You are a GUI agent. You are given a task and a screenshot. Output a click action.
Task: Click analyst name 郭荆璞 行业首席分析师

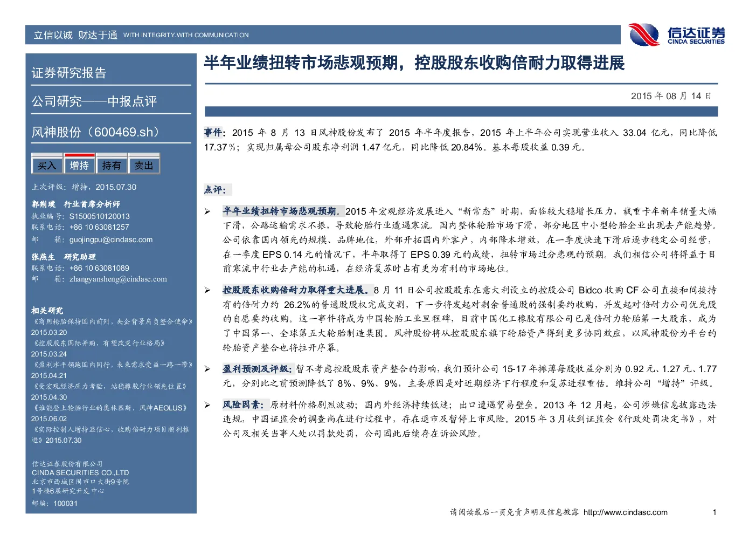pyautogui.click(x=75, y=204)
